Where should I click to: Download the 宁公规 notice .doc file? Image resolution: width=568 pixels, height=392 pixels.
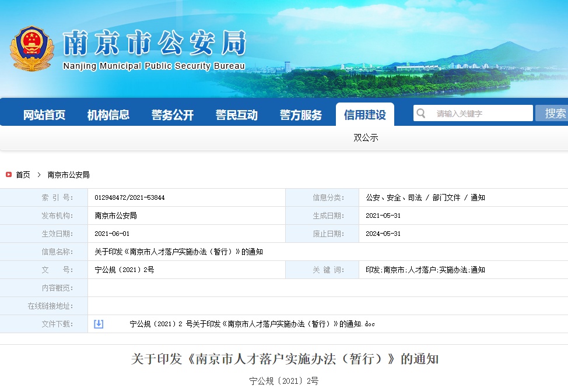point(252,324)
